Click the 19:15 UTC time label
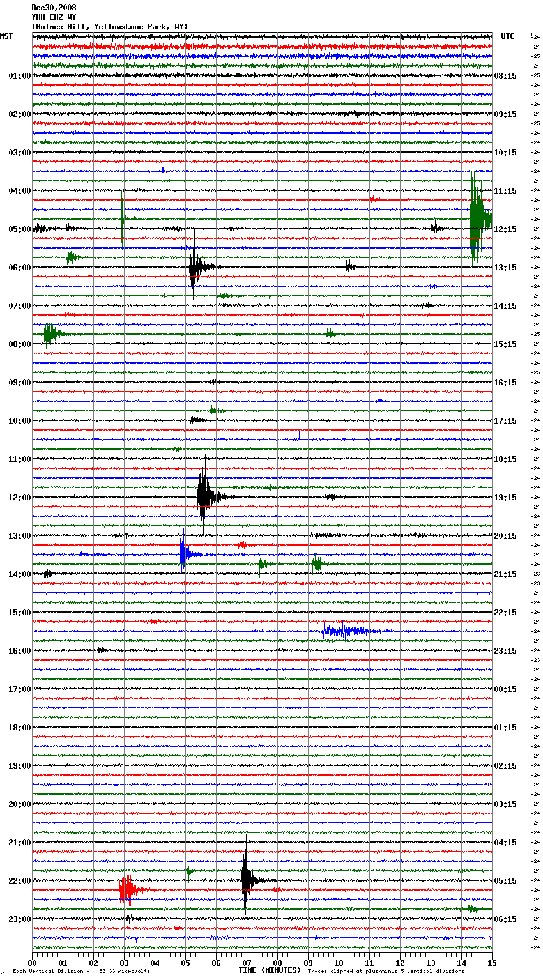 [x=505, y=498]
